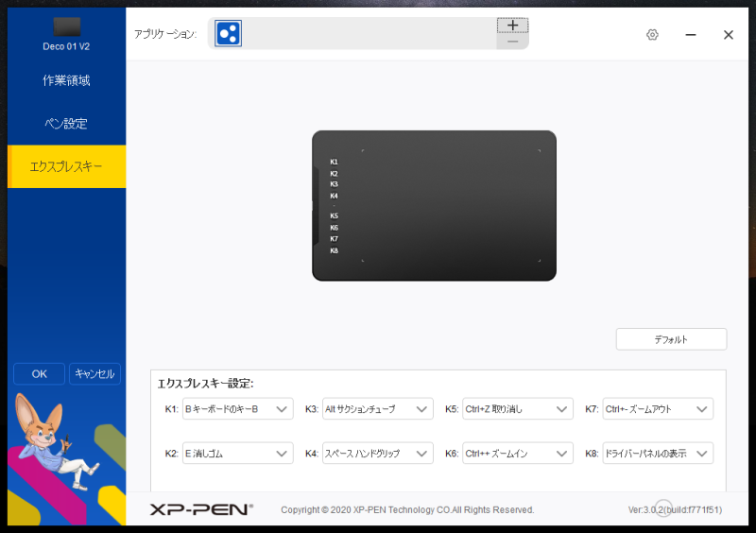Image resolution: width=756 pixels, height=533 pixels.
Task: Close the XP-PEN driver window
Action: [x=728, y=35]
